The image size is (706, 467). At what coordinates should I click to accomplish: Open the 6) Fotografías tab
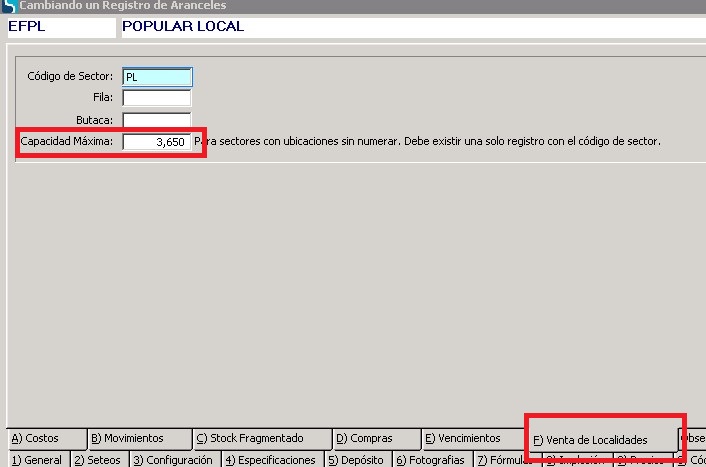[430, 460]
